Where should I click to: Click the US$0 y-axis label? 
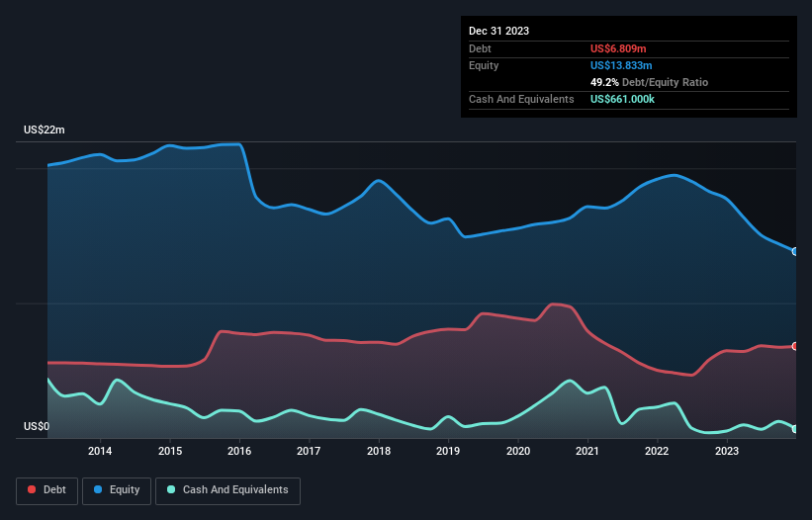37,426
